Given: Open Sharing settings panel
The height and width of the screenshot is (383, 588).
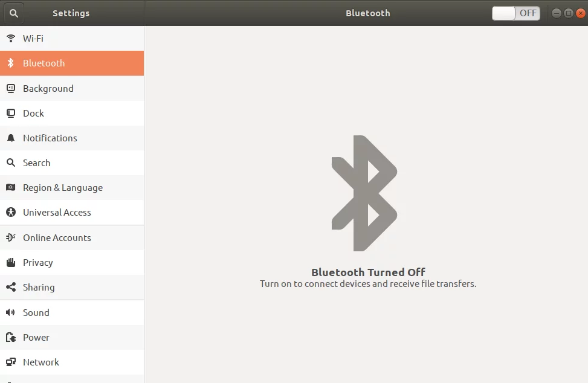Looking at the screenshot, I should (72, 287).
